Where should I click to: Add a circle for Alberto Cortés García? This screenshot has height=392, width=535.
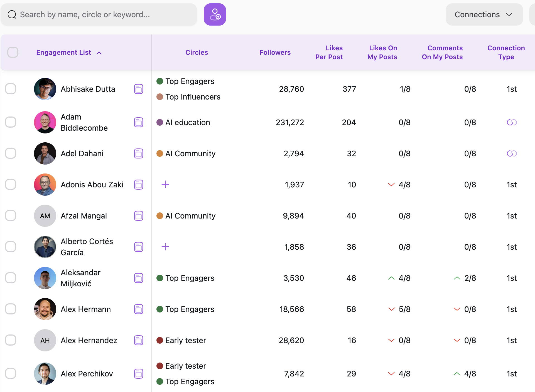tap(165, 247)
